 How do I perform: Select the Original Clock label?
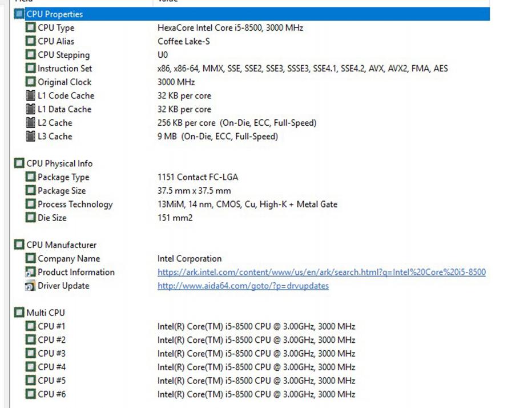[65, 82]
